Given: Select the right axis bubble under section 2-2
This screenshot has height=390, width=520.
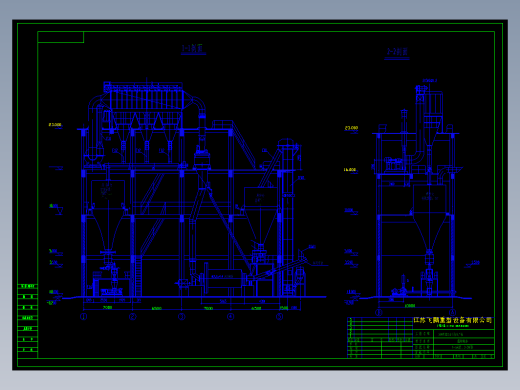Looking at the screenshot, I should click(x=452, y=313).
